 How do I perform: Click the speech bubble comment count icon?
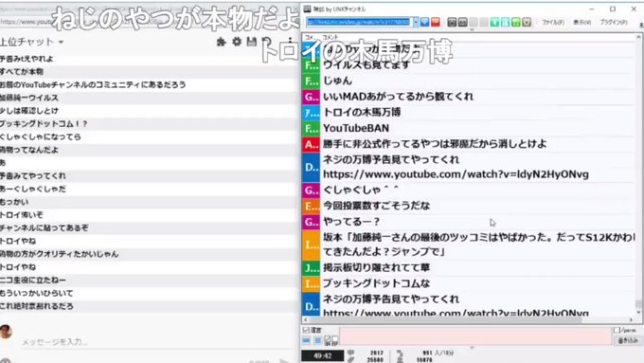click(x=350, y=354)
